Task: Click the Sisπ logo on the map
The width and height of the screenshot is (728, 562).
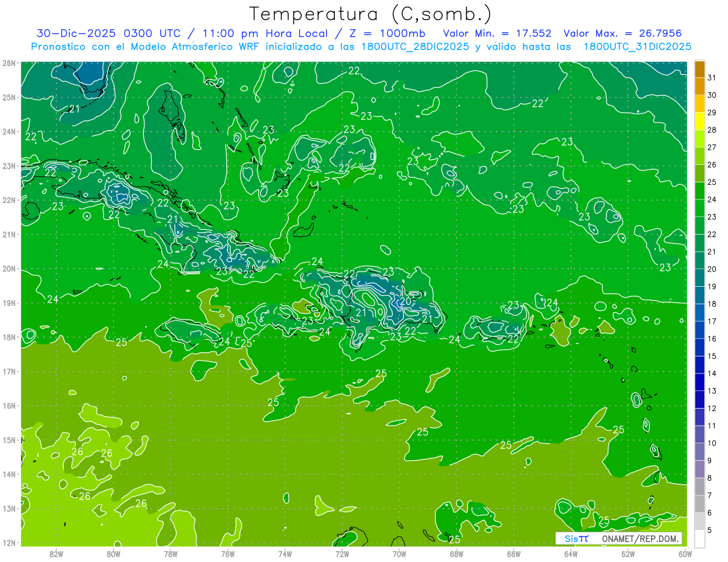Action: point(576,538)
